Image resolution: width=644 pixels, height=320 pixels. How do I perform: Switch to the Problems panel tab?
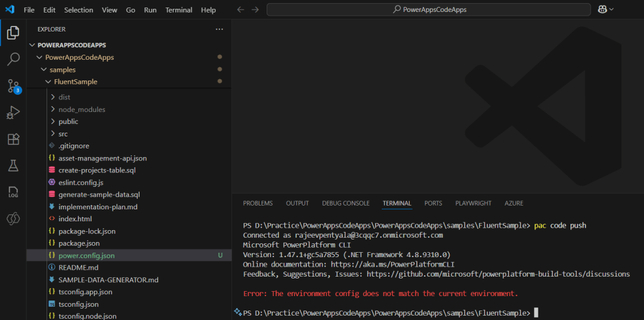[x=258, y=203]
